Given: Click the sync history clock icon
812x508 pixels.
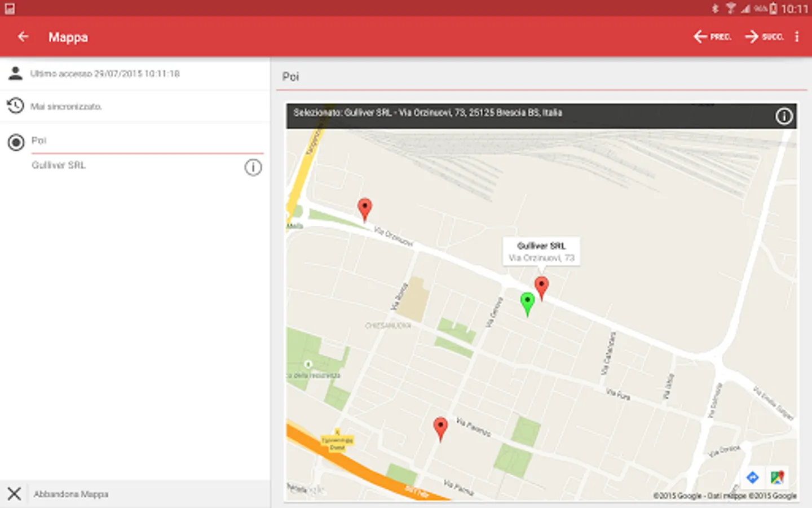Looking at the screenshot, I should tap(15, 106).
